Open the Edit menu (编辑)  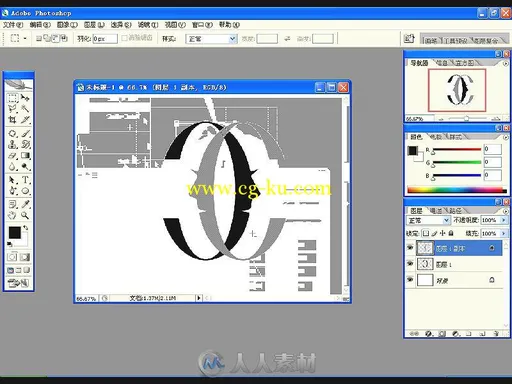[40, 25]
